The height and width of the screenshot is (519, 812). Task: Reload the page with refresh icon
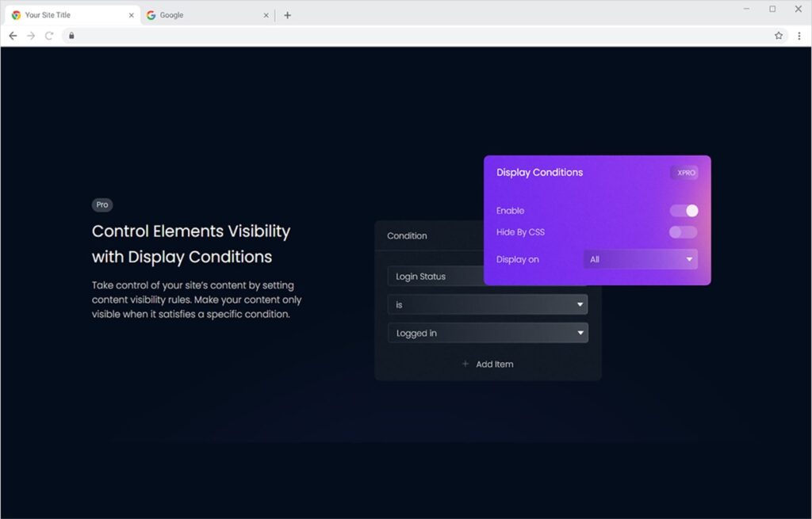pos(49,36)
